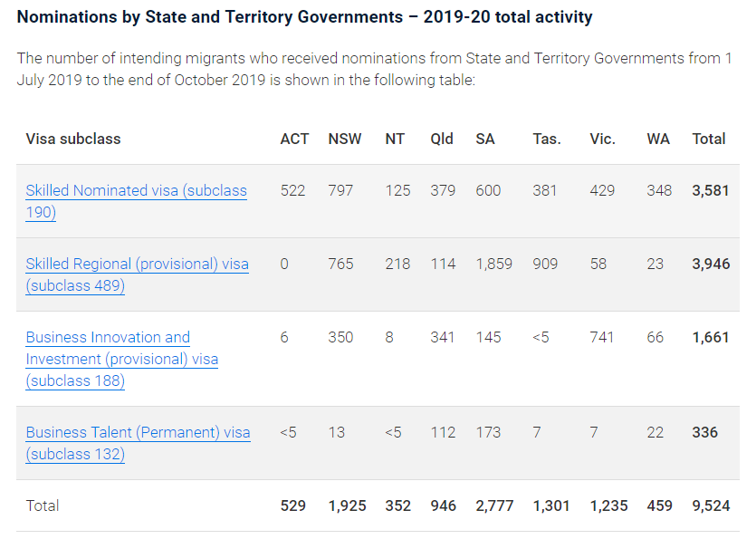Click the 3,581 total for subclass 190
Screen dimensions: 756x539
711,190
